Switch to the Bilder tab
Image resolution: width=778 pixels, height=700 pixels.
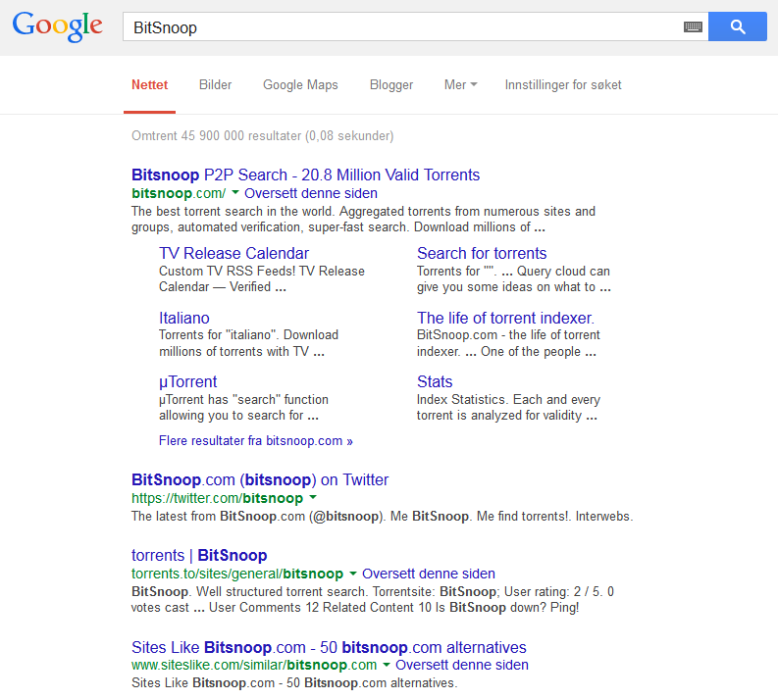pos(215,84)
